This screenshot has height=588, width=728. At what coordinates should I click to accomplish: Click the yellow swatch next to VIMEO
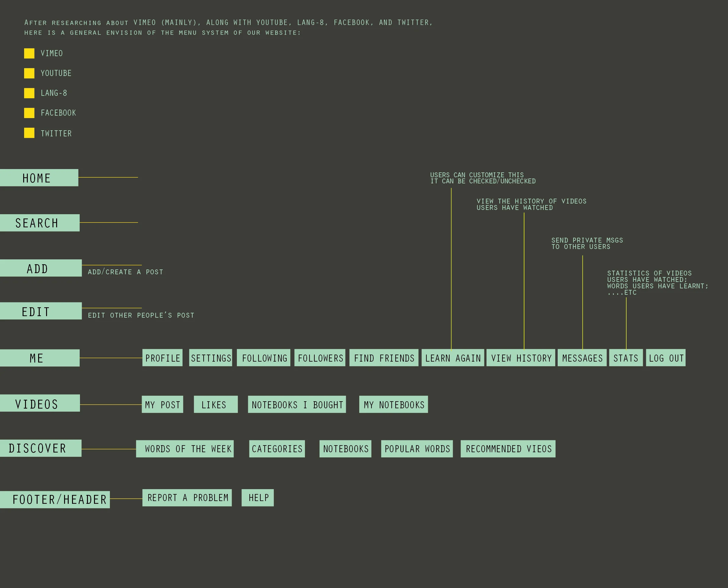pos(29,53)
